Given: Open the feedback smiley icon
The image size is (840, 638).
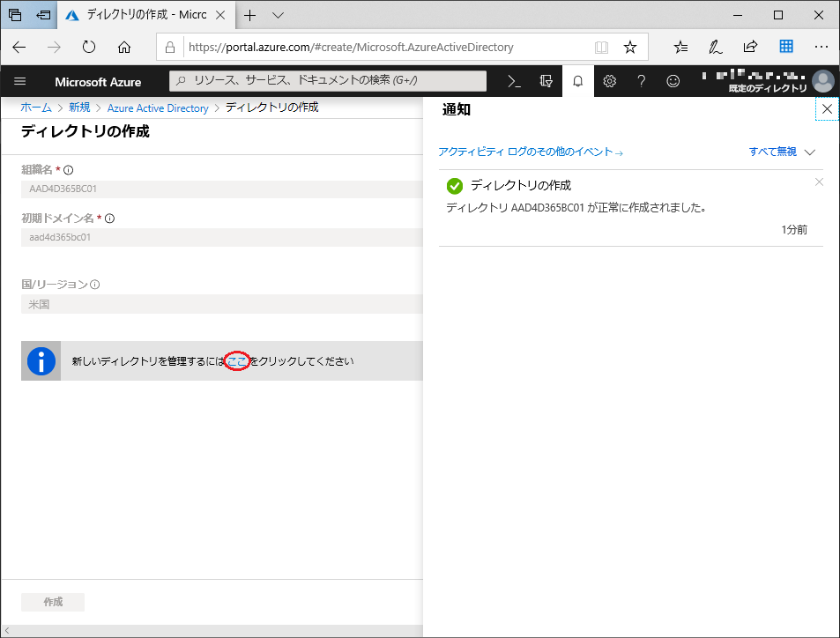Looking at the screenshot, I should [x=673, y=81].
